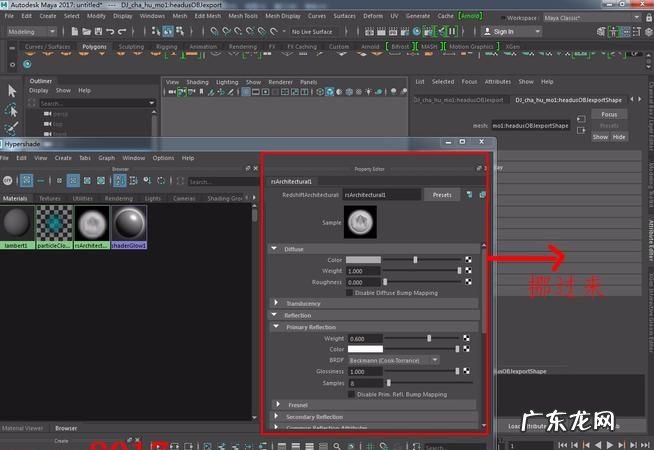This screenshot has height=450, width=654.
Task: Click the map icon next to Diffuse Roughness
Action: 467,282
